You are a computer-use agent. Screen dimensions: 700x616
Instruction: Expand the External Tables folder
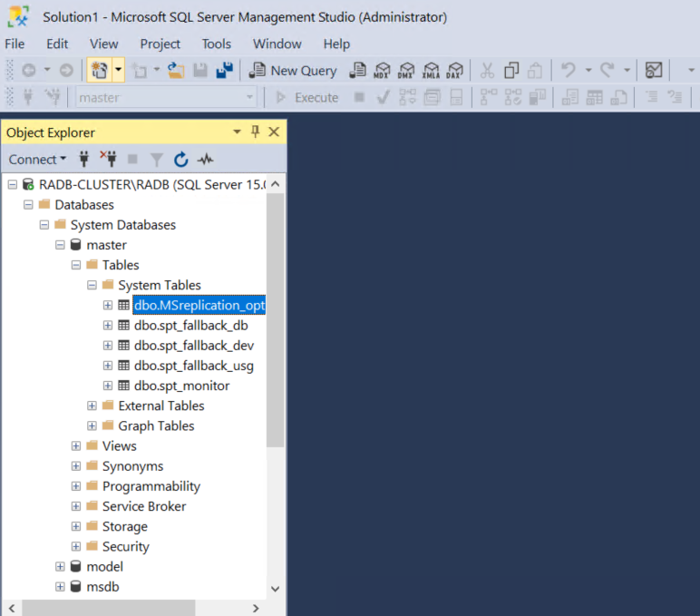[x=92, y=406]
